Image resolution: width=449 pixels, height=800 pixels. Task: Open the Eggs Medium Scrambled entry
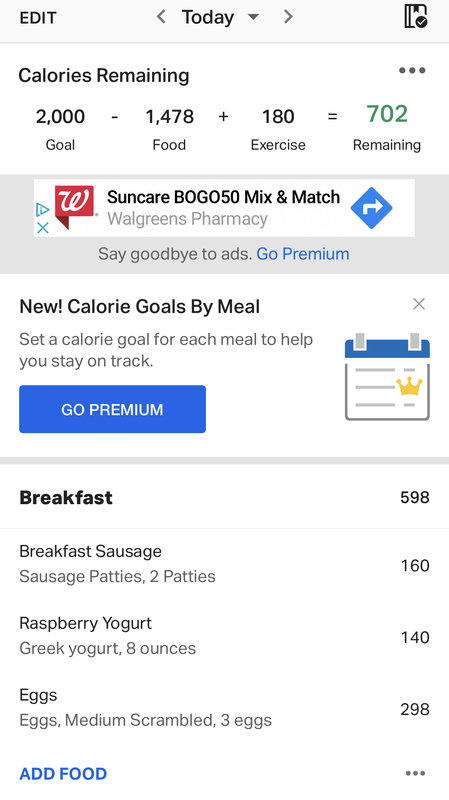pos(224,708)
